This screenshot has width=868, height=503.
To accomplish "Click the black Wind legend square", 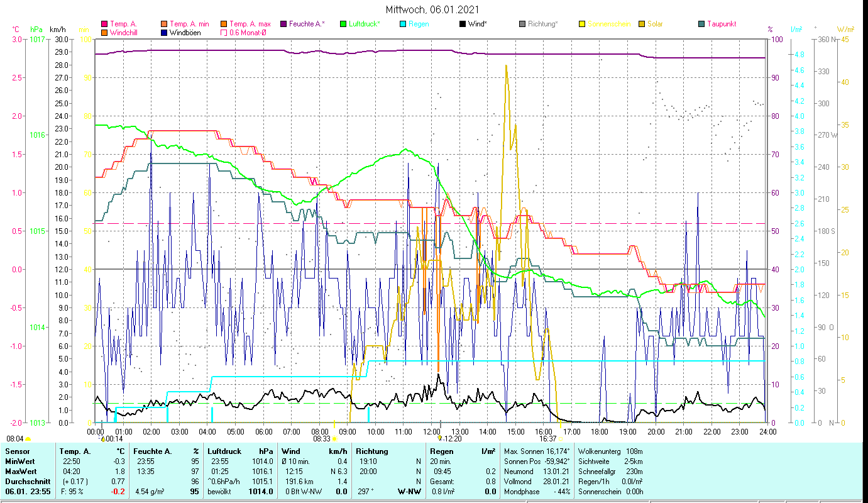I will [x=462, y=25].
